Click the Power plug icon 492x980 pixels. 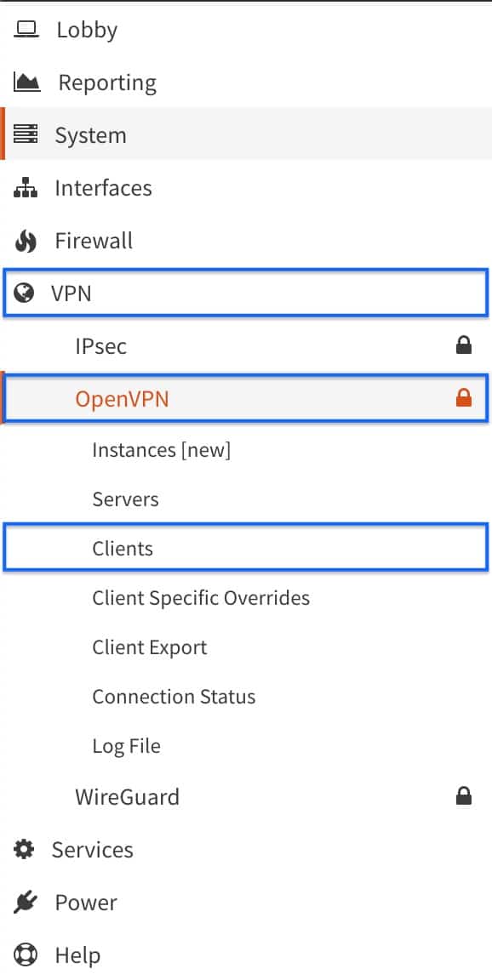pos(26,902)
